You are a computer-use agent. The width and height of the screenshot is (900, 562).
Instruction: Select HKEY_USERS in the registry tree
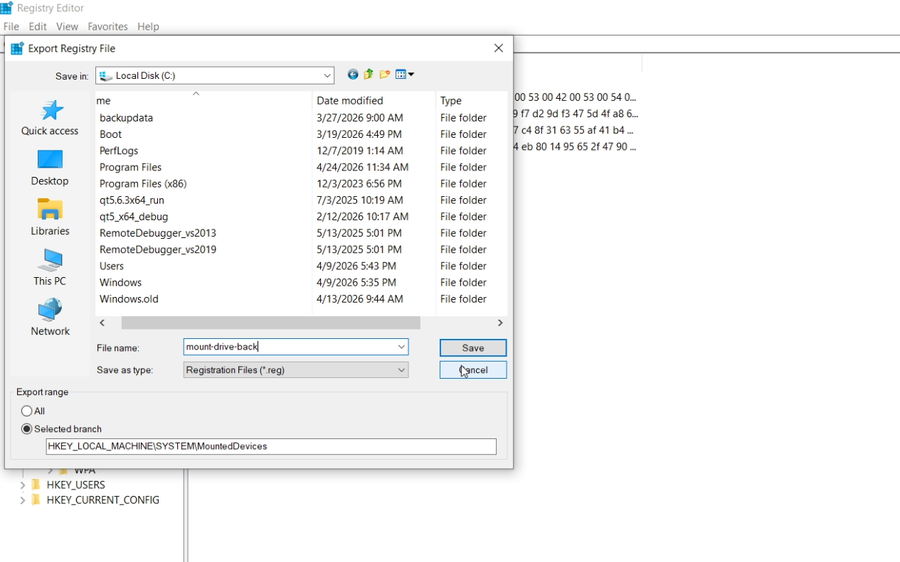76,485
